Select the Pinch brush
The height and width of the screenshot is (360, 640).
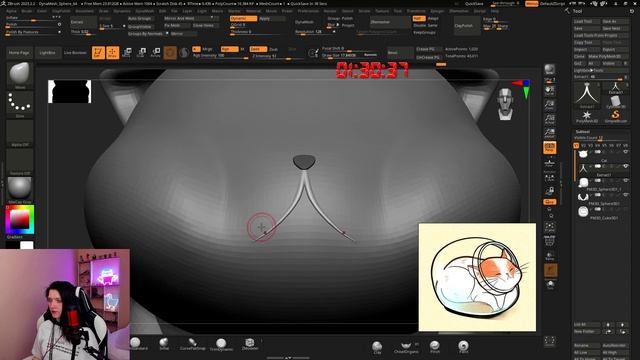click(435, 347)
